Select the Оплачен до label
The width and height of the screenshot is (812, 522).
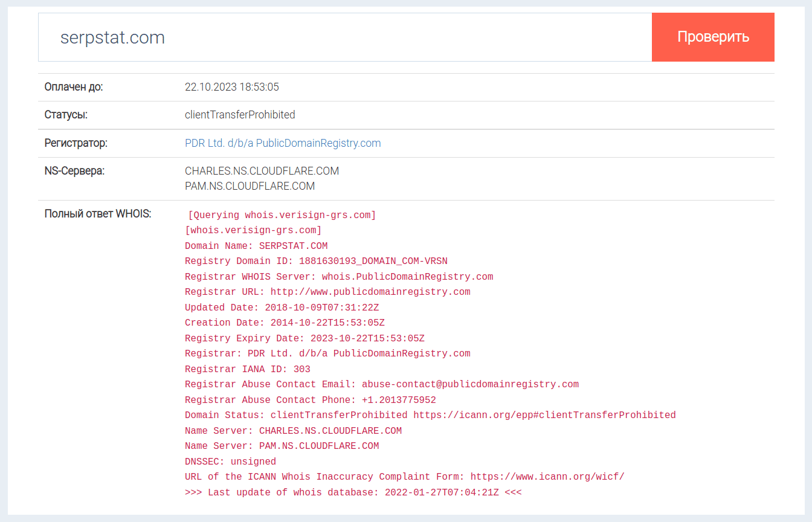74,87
